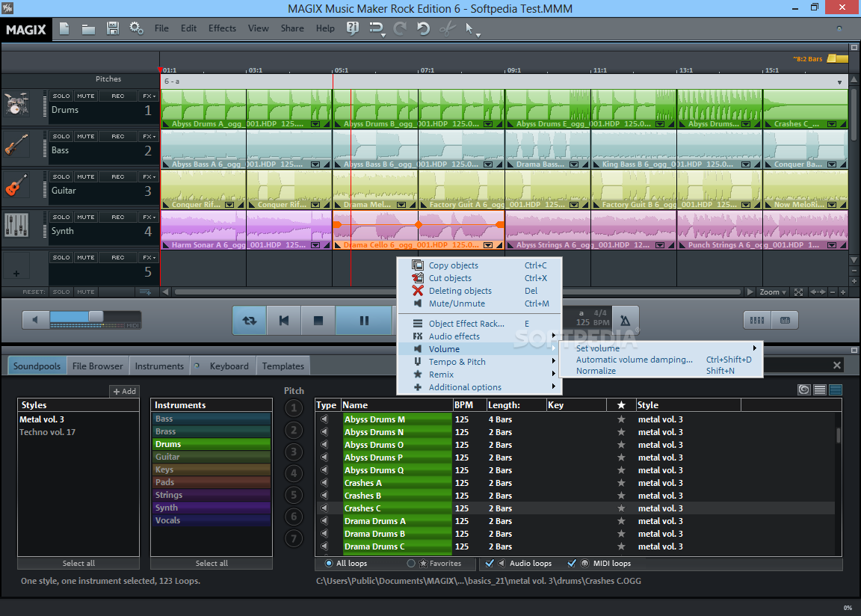This screenshot has height=616, width=861.
Task: Click the Bass track guitar icon
Action: 16,144
